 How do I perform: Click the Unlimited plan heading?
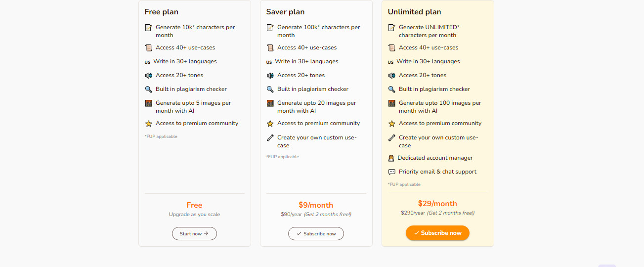click(415, 12)
